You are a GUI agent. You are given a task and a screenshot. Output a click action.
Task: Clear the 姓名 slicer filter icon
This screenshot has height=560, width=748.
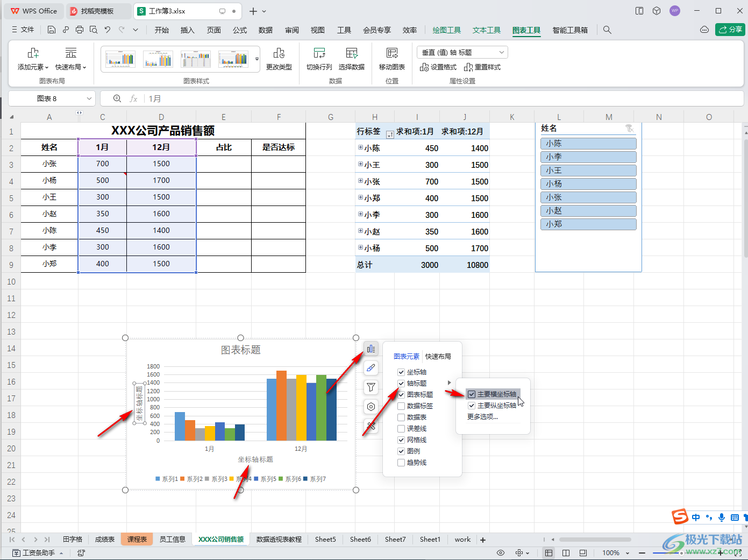point(629,128)
